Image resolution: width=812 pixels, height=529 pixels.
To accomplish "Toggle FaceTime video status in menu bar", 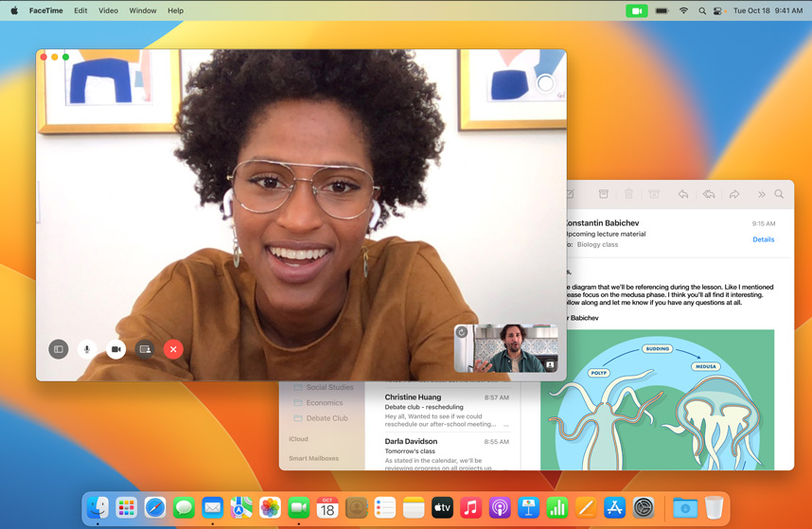I will pos(636,10).
